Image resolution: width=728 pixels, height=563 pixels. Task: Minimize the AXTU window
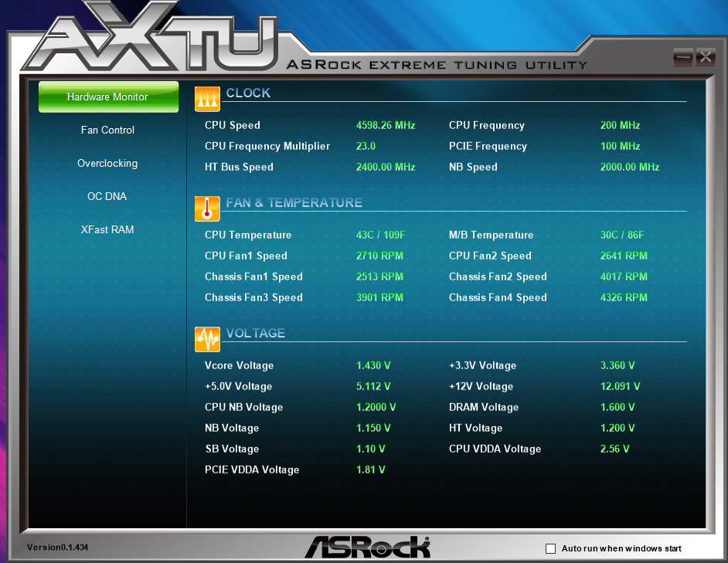pos(682,58)
